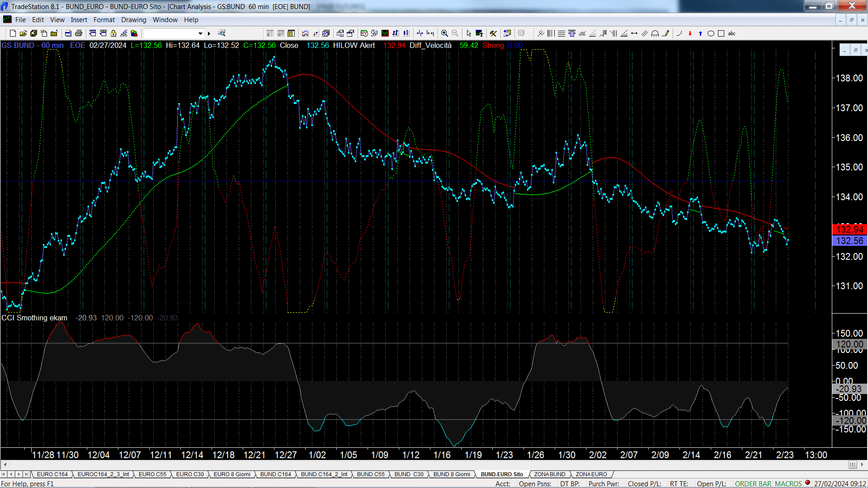Click the green bars on black chart icon
868x488 pixels.
point(385,33)
